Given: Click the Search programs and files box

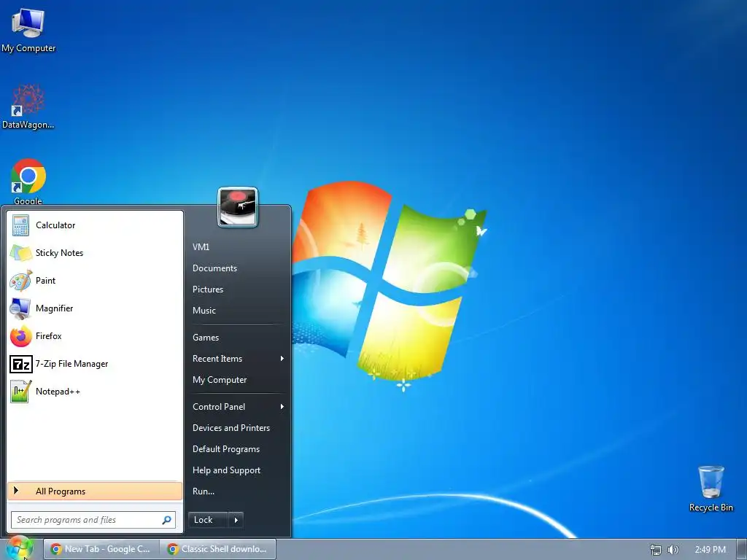Looking at the screenshot, I should click(x=93, y=520).
